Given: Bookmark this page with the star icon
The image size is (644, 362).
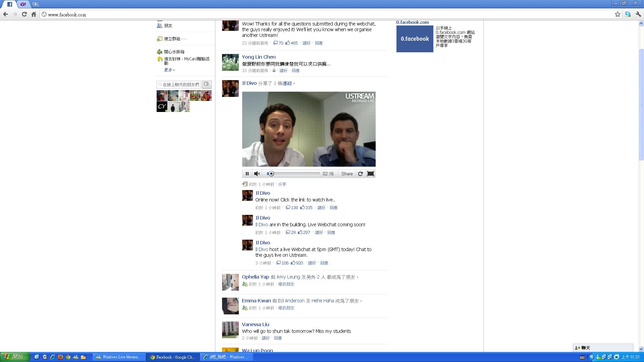Looking at the screenshot, I should (x=618, y=14).
